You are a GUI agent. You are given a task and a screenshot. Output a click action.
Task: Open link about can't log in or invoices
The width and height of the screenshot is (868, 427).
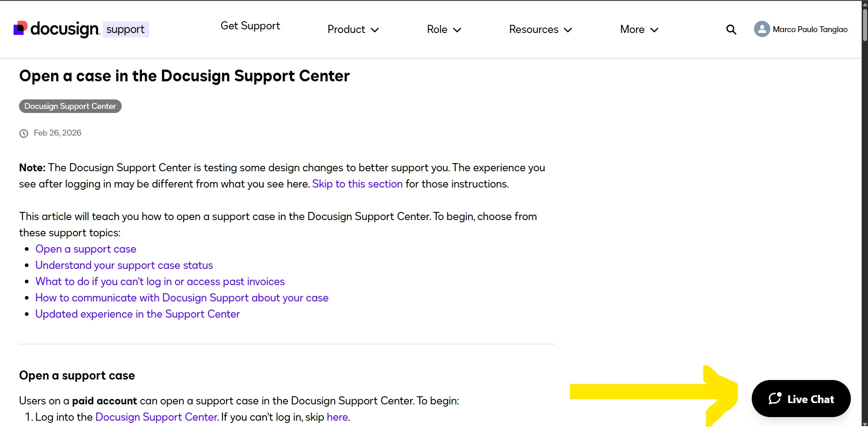click(160, 282)
